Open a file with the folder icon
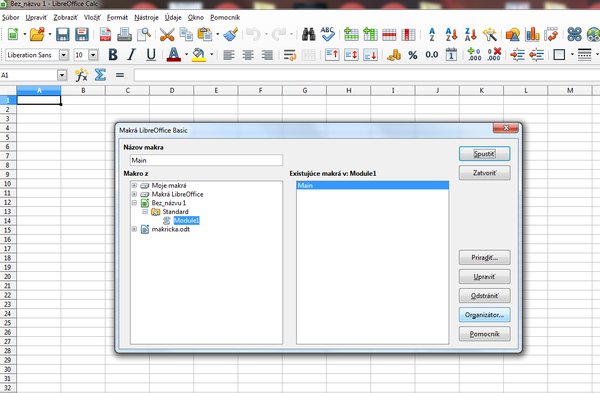600x393 pixels. (37, 34)
